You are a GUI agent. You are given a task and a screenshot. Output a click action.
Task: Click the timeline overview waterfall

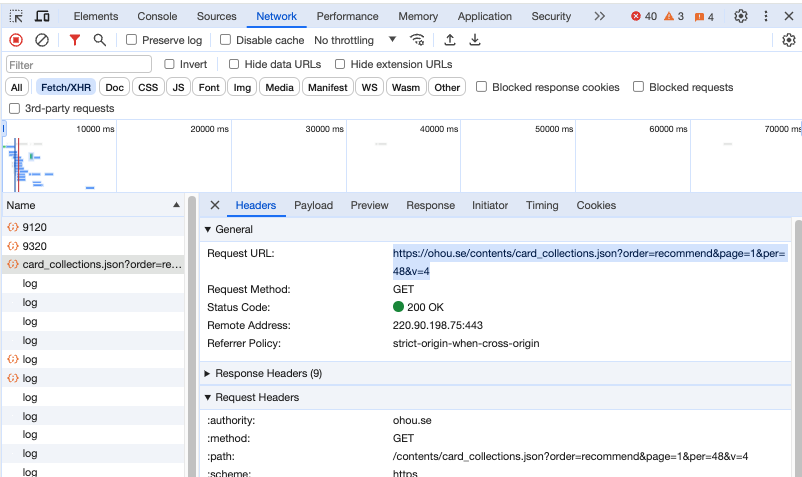[402, 156]
